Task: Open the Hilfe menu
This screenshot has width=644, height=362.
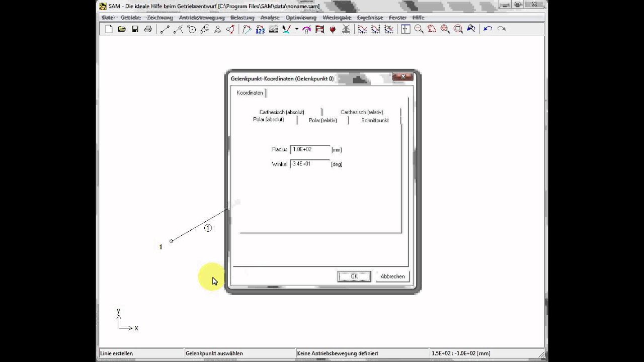Action: (x=419, y=18)
